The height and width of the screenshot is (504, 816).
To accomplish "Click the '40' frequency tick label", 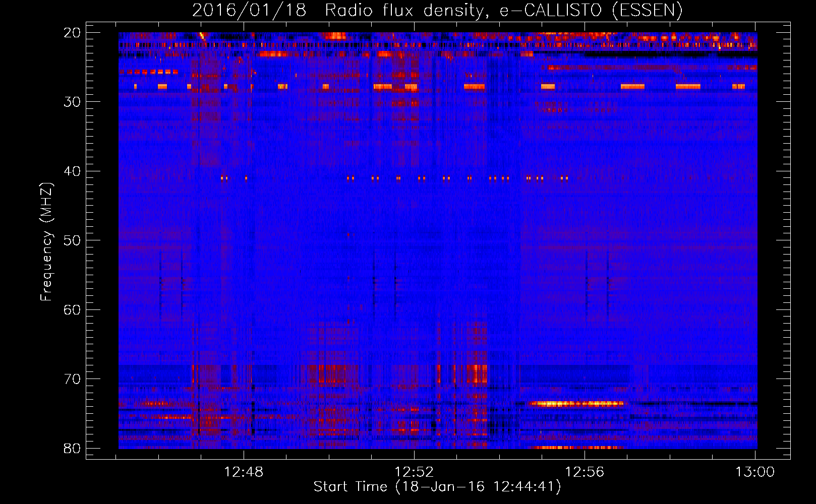I will [72, 171].
